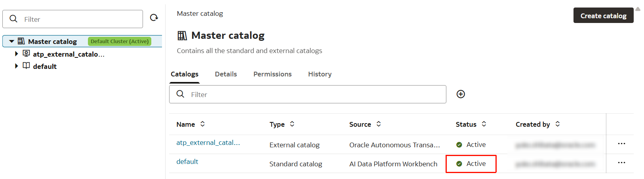The width and height of the screenshot is (644, 179).
Task: Sort catalogs by Source column
Action: pyautogui.click(x=379, y=124)
